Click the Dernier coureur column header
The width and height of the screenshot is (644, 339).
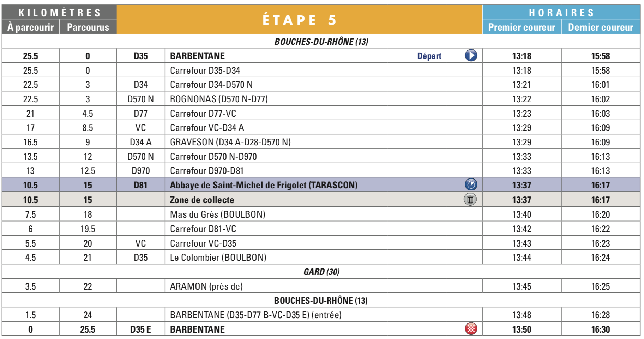(601, 27)
